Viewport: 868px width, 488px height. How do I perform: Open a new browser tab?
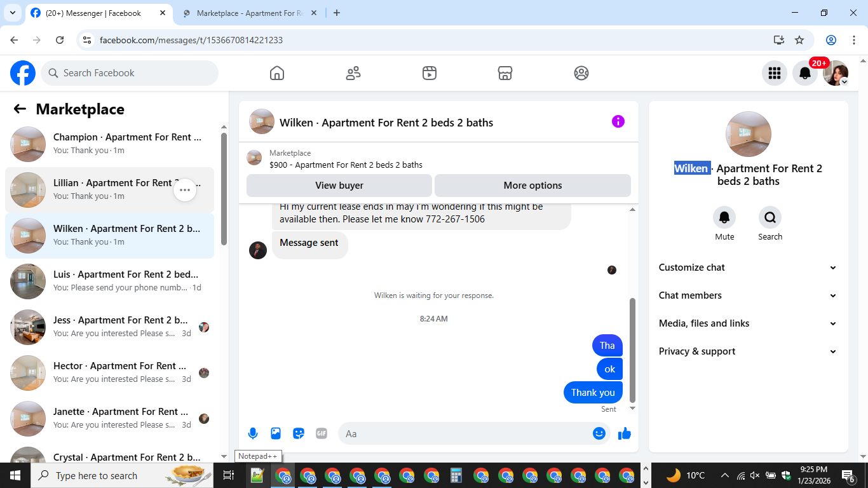(x=337, y=13)
